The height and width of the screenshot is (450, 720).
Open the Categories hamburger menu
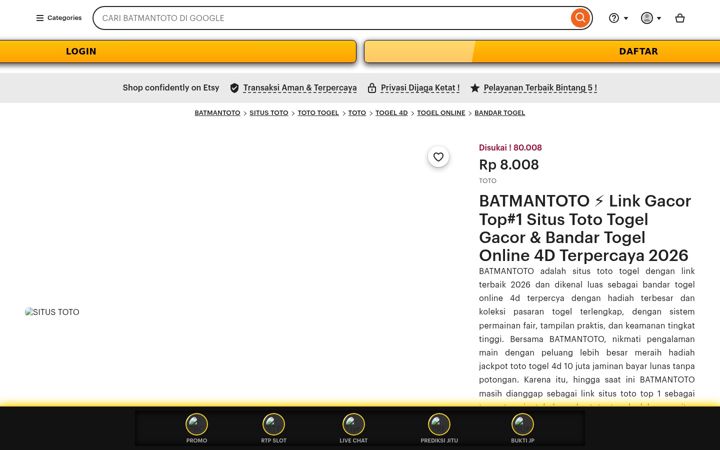point(59,18)
